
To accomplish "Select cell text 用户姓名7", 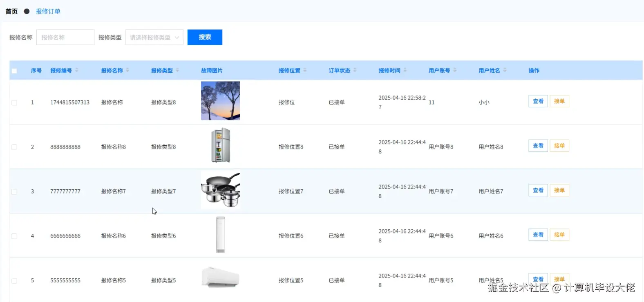I will coord(491,191).
